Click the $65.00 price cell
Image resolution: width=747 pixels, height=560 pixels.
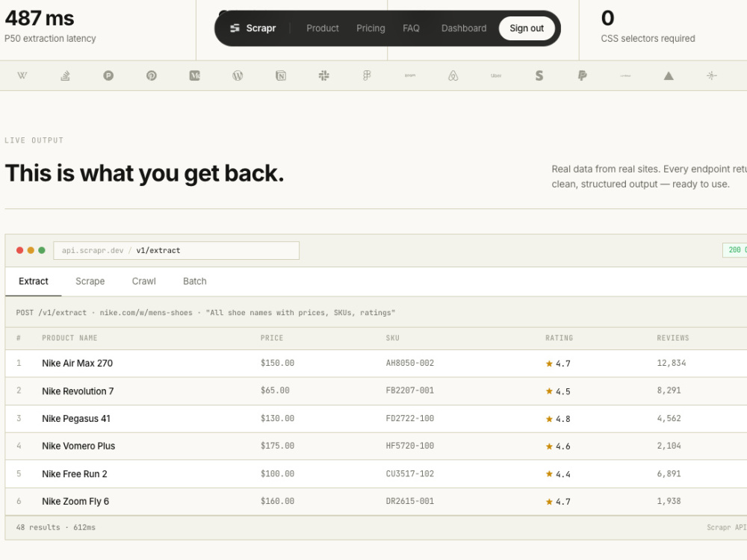(x=275, y=391)
